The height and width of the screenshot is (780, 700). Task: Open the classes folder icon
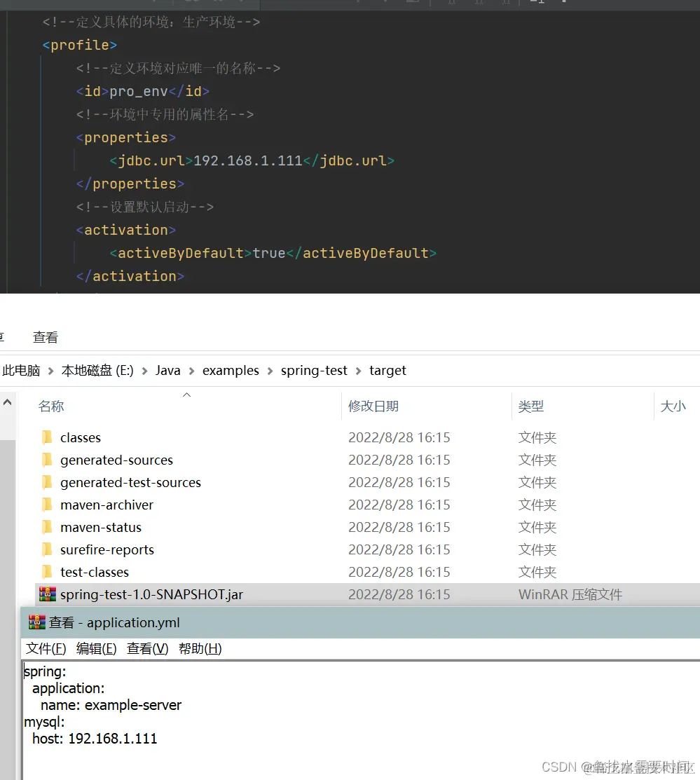click(47, 437)
